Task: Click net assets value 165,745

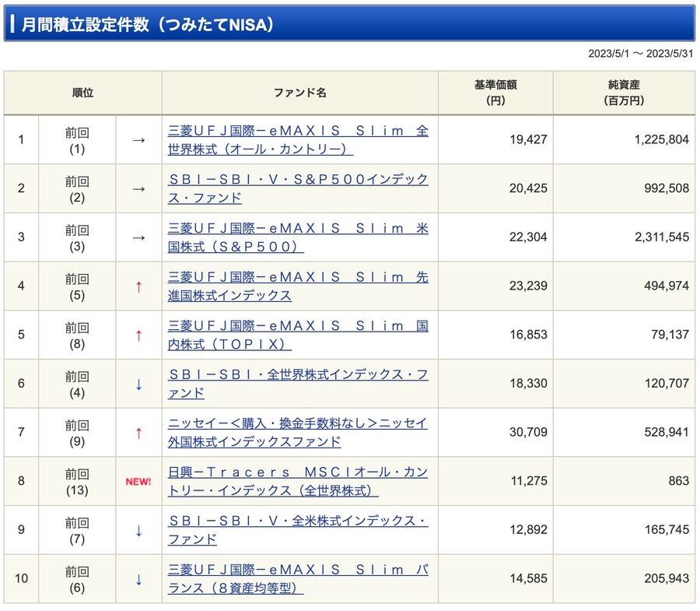Action: point(667,529)
